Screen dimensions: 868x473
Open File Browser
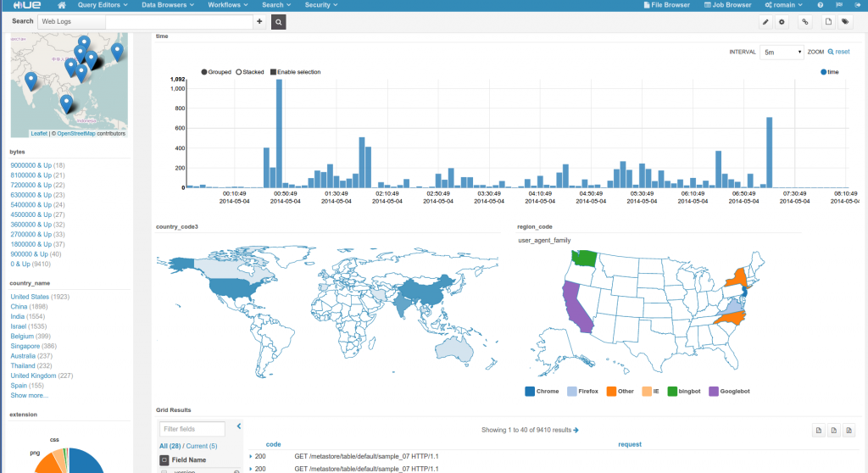[x=666, y=5]
